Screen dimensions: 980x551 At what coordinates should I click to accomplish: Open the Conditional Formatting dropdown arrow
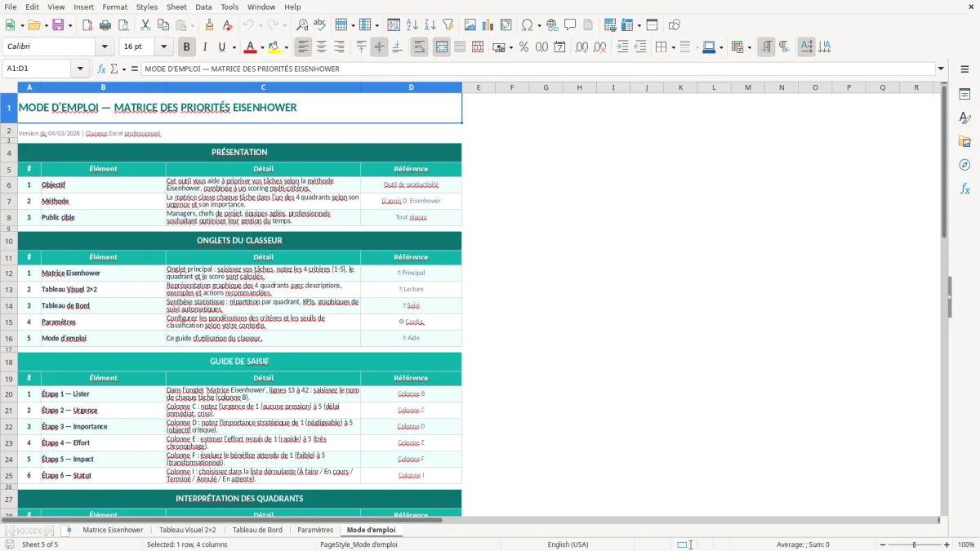click(x=749, y=47)
